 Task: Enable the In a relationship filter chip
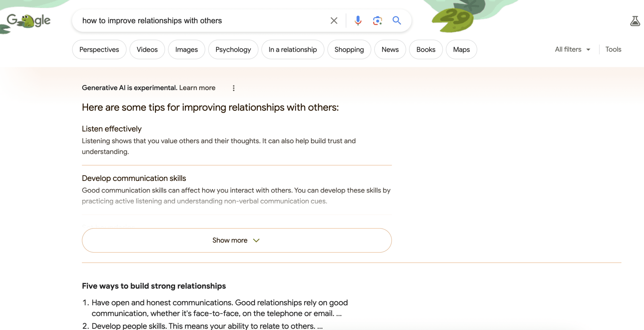(x=292, y=49)
